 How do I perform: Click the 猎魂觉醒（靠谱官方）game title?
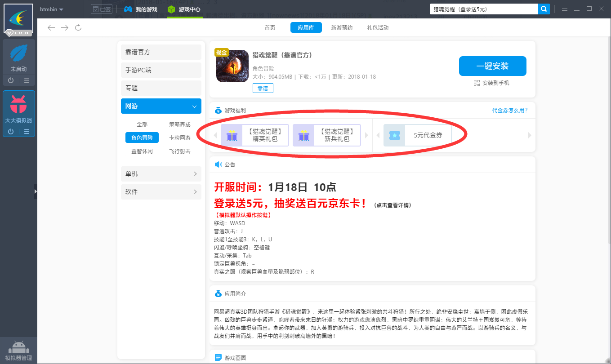(x=282, y=55)
